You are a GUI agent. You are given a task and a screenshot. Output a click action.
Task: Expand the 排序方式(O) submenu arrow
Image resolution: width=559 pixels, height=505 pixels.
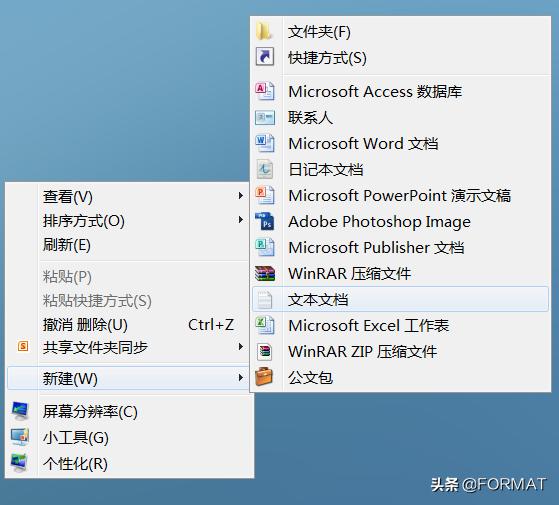[x=241, y=220]
